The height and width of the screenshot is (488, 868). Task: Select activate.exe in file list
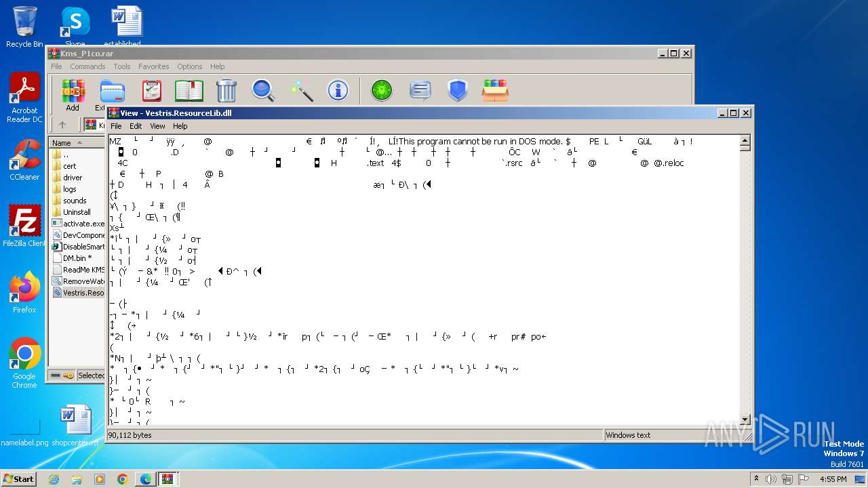pyautogui.click(x=79, y=223)
